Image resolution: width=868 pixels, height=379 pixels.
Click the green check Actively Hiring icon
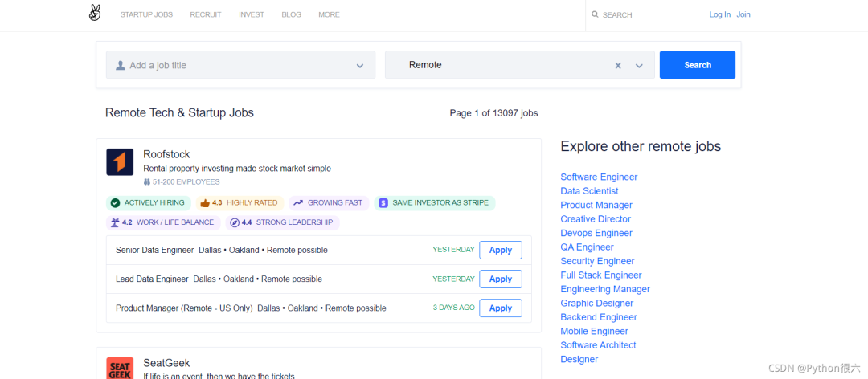coord(115,203)
